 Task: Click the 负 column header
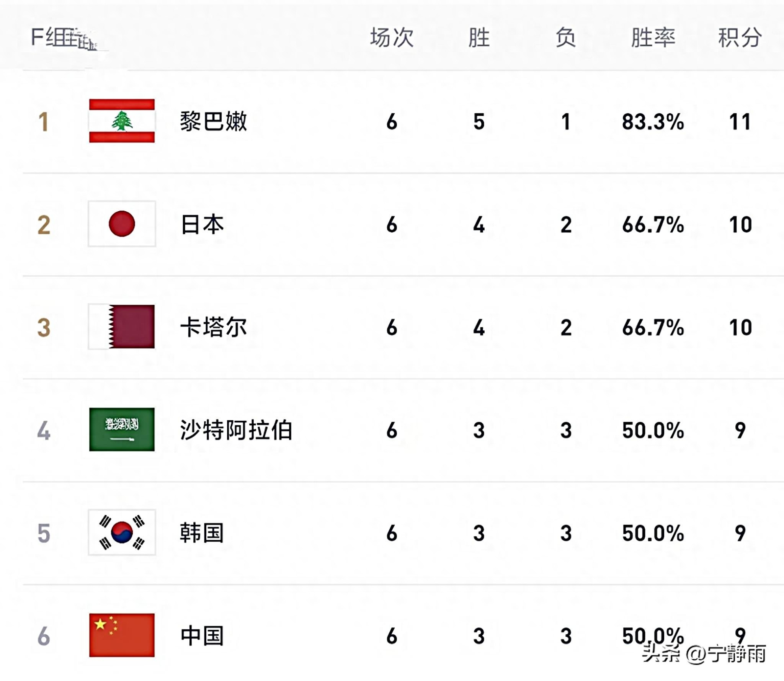coord(566,38)
